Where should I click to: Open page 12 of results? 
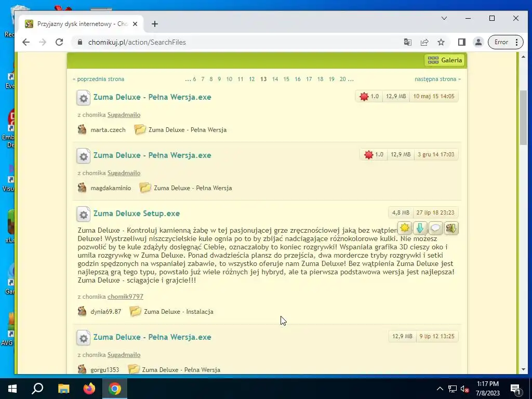[252, 79]
